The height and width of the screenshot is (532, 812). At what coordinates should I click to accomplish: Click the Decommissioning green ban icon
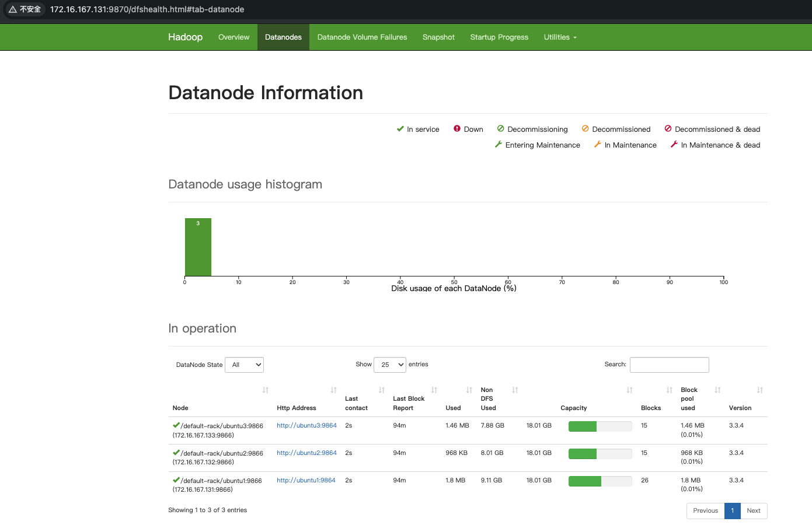pyautogui.click(x=500, y=128)
